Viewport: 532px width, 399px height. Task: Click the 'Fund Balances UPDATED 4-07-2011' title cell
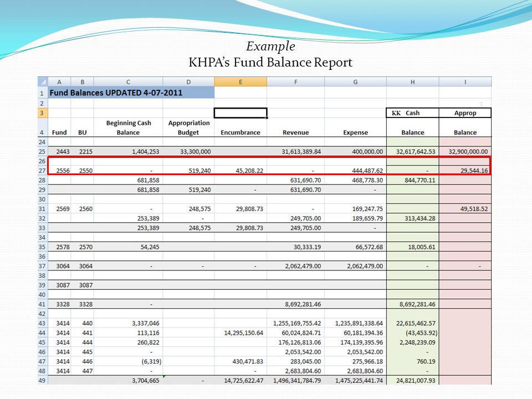(131, 93)
